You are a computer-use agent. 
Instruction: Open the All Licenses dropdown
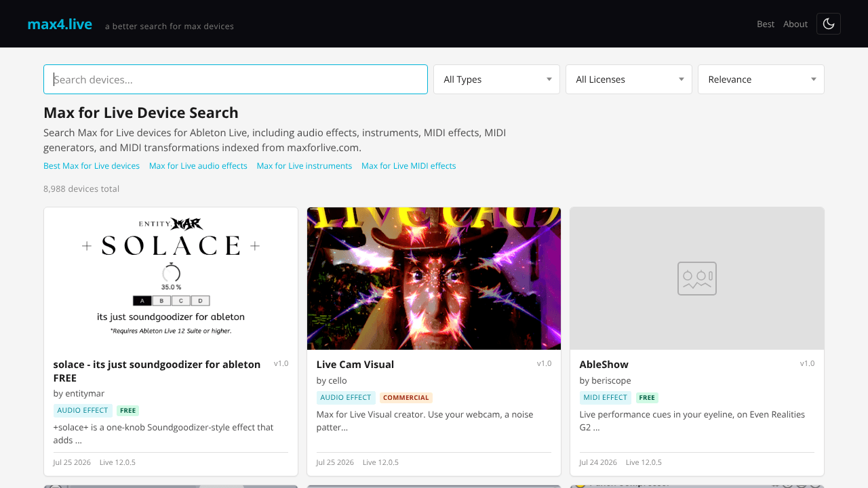[629, 79]
